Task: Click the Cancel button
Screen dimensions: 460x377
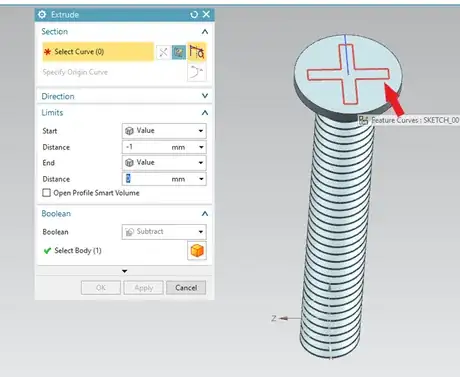Action: tap(186, 288)
